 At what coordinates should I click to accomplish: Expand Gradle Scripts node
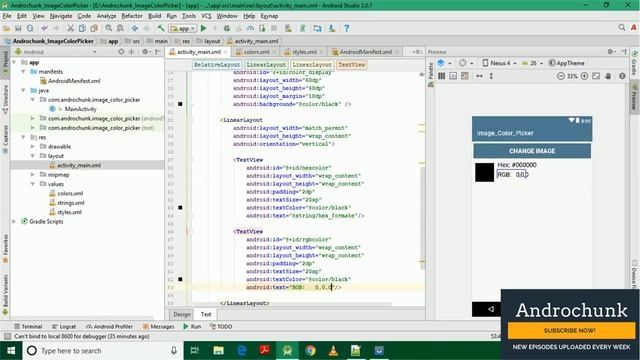[x=14, y=222]
